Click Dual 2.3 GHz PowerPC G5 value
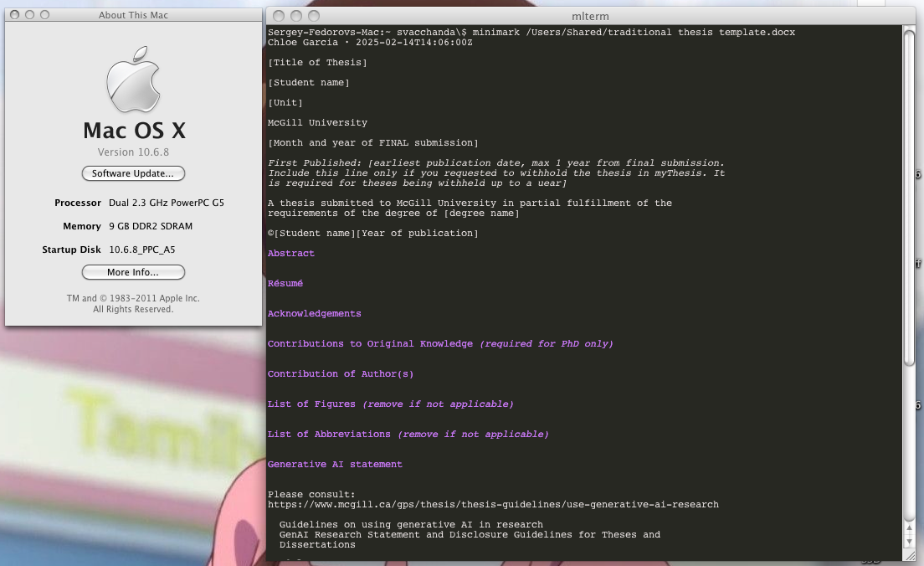 [x=167, y=203]
